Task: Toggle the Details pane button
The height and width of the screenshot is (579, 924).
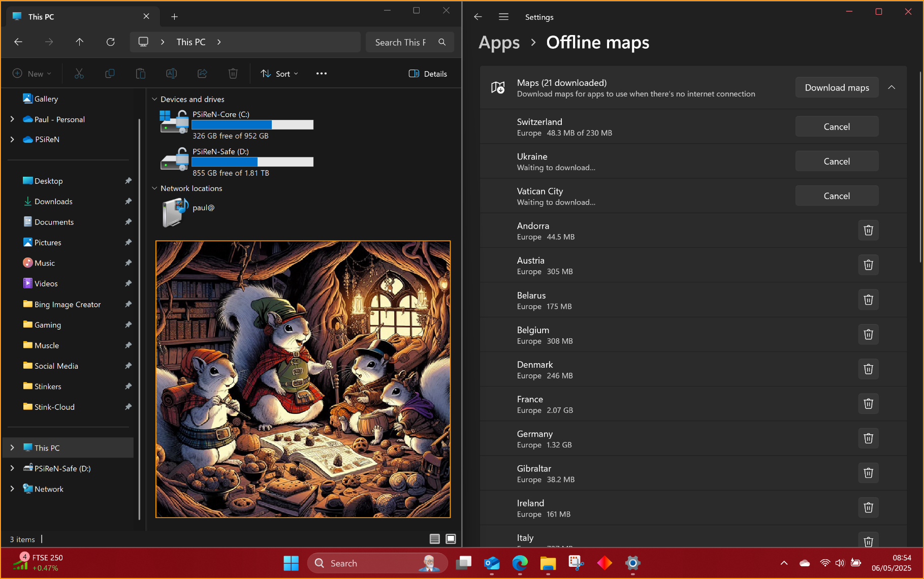Action: tap(428, 74)
